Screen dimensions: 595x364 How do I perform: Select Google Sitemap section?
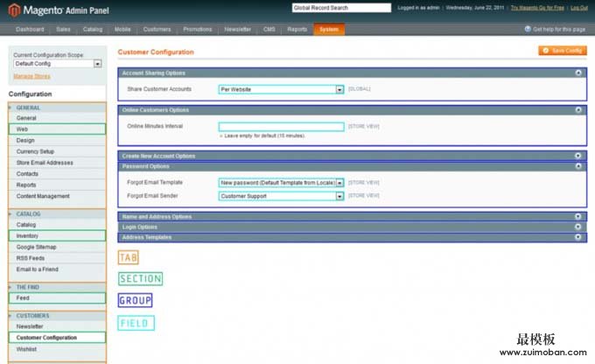click(x=57, y=247)
